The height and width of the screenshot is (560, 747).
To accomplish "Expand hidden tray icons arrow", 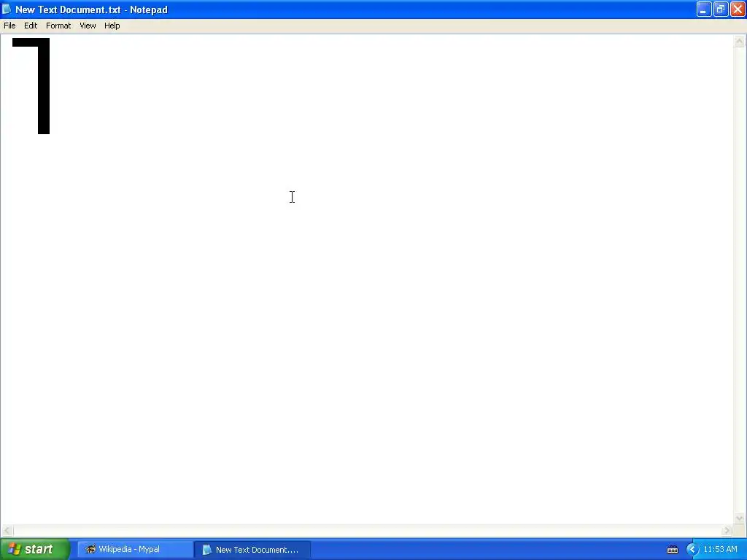I will click(692, 550).
